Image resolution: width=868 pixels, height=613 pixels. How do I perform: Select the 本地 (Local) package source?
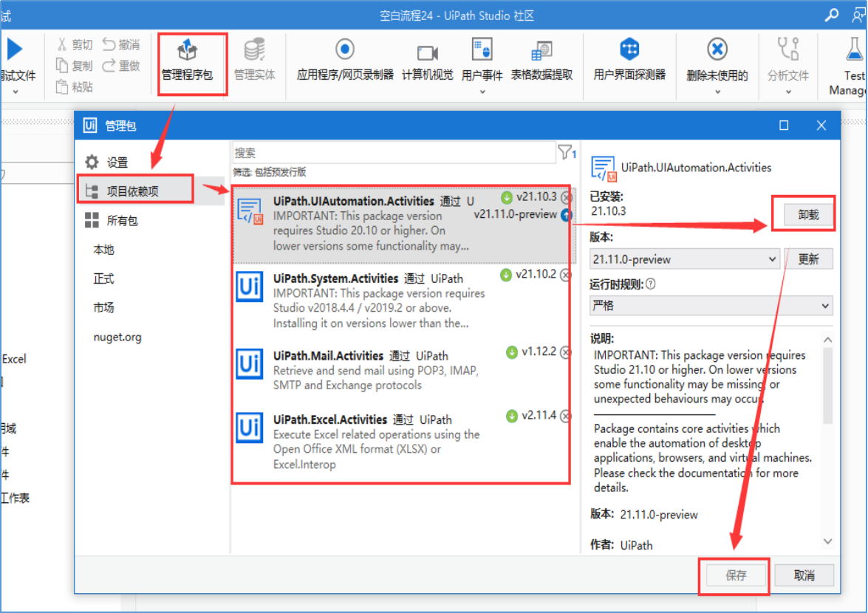104,250
